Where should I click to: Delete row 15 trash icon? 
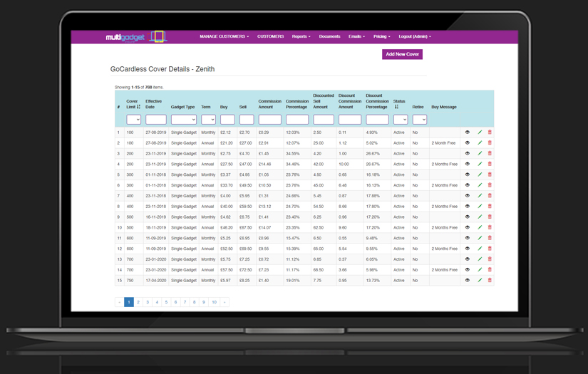pyautogui.click(x=490, y=280)
